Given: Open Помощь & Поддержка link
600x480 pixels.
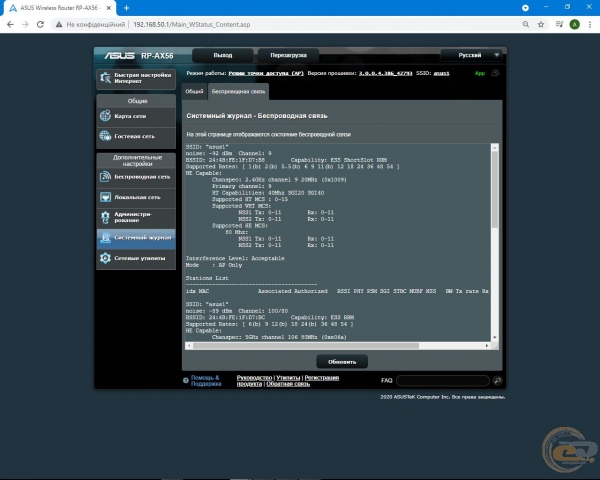Looking at the screenshot, I should 206,380.
